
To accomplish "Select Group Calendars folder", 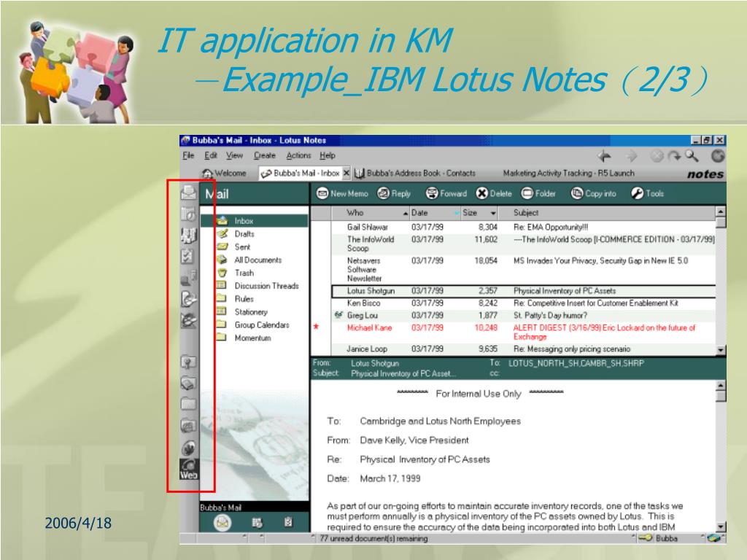I will click(262, 324).
